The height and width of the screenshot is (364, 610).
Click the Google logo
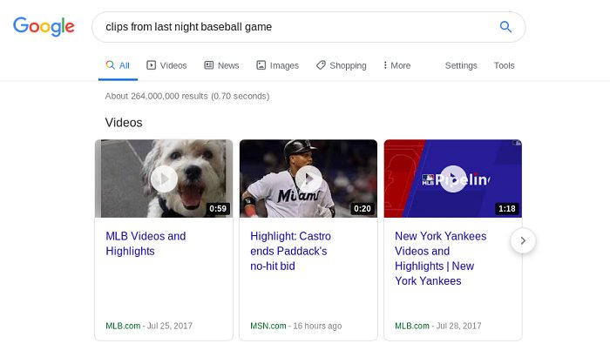(44, 27)
